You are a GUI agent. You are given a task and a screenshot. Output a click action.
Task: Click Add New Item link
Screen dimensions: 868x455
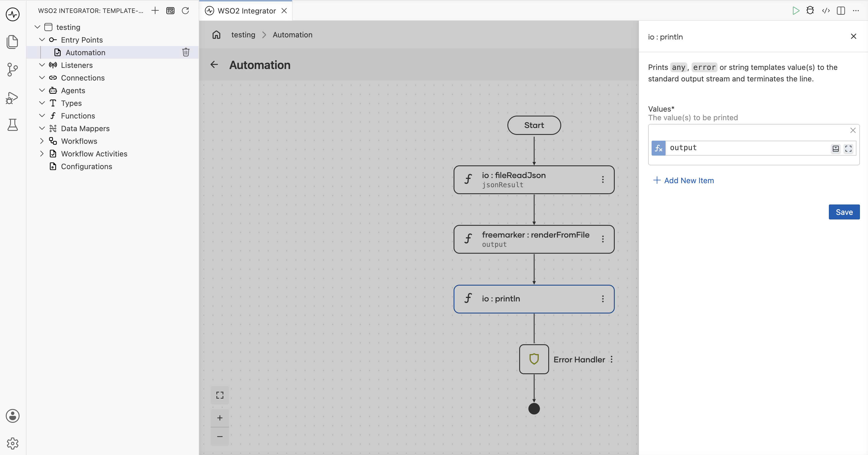684,181
